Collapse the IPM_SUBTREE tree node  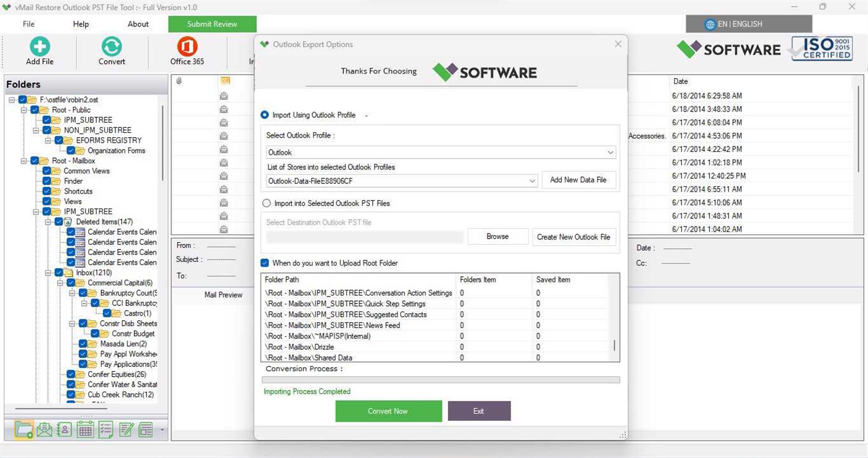(35, 211)
